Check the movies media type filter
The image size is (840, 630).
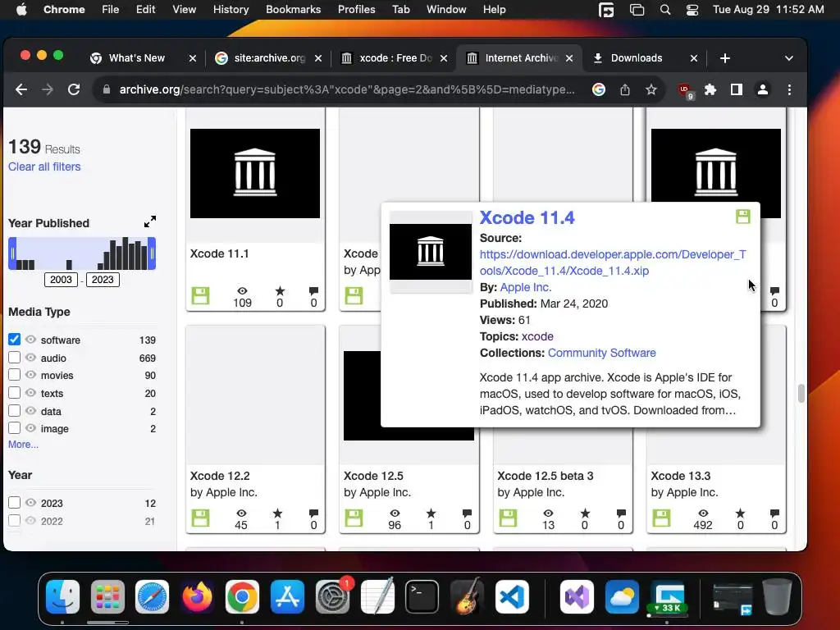point(15,375)
